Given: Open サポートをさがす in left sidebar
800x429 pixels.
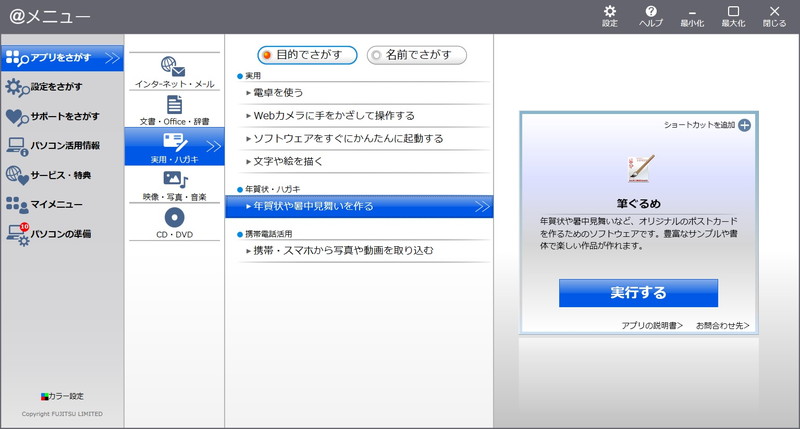Looking at the screenshot, I should pos(62,116).
